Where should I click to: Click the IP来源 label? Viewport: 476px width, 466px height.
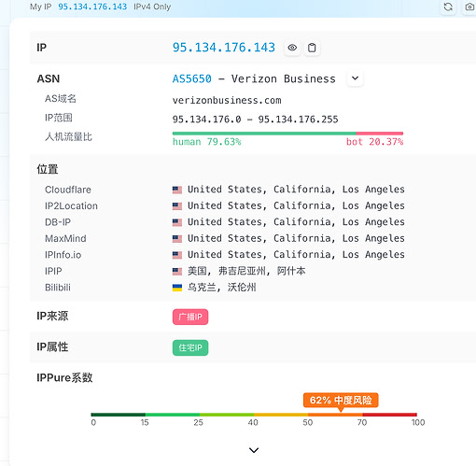pyautogui.click(x=52, y=316)
